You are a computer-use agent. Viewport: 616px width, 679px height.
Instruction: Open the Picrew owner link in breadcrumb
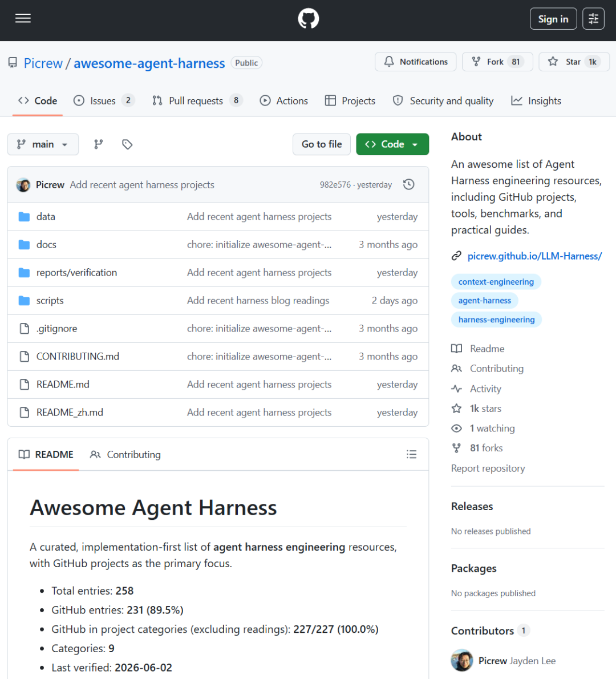point(43,63)
